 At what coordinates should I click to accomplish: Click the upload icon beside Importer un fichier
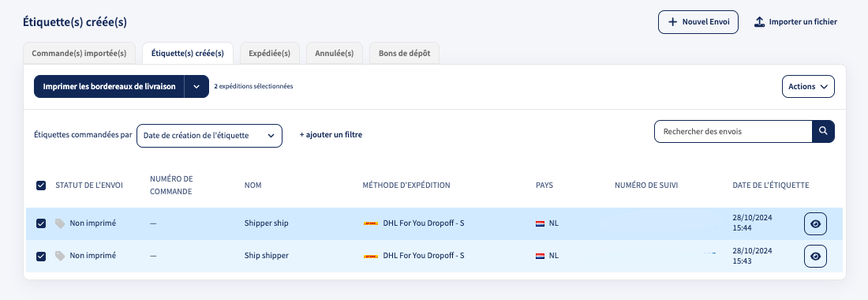(x=759, y=22)
